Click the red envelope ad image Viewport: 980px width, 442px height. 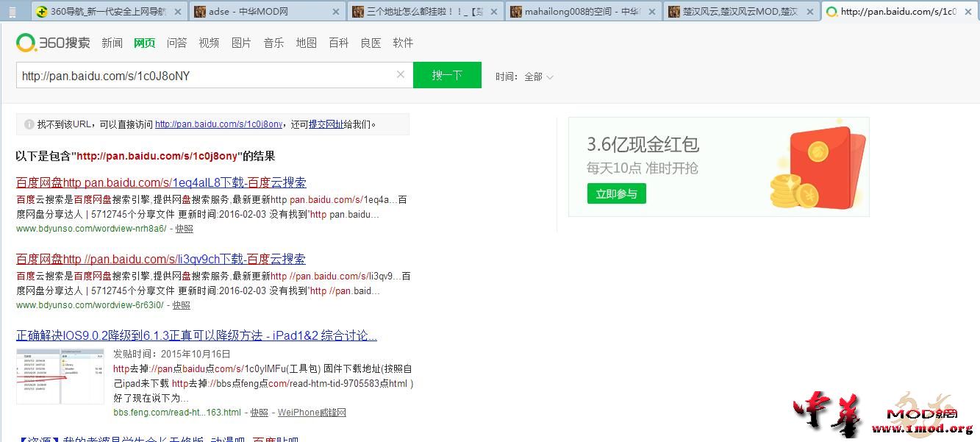click(x=818, y=168)
